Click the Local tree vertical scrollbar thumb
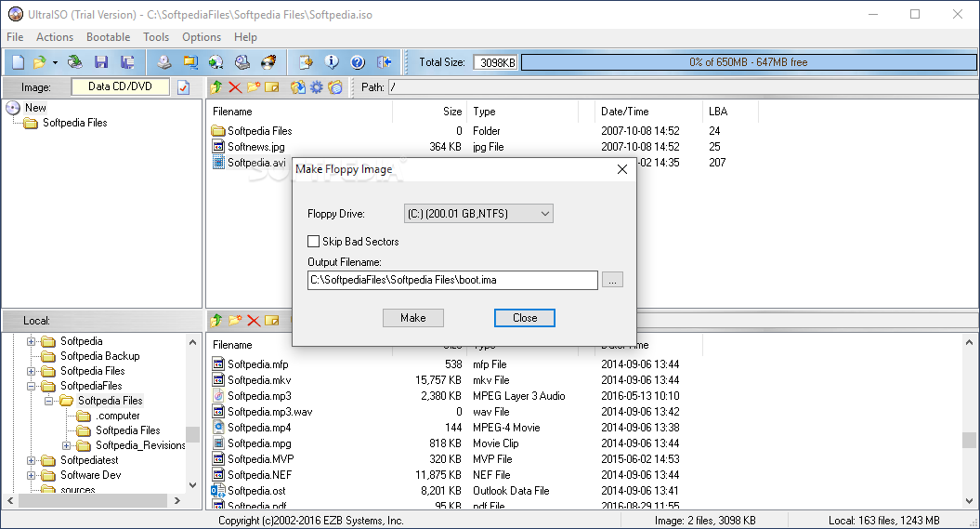The height and width of the screenshot is (529, 980). [192, 434]
